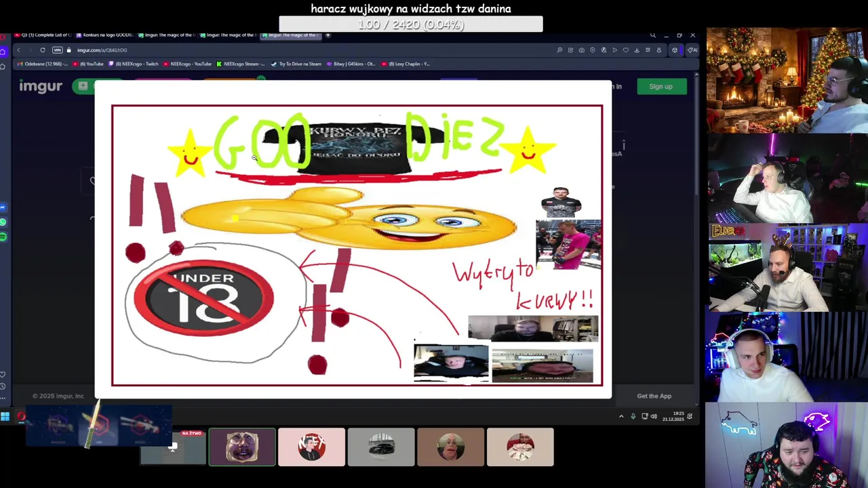Open Try To Drive na Steam bookmark
The width and height of the screenshot is (868, 488).
(x=296, y=64)
